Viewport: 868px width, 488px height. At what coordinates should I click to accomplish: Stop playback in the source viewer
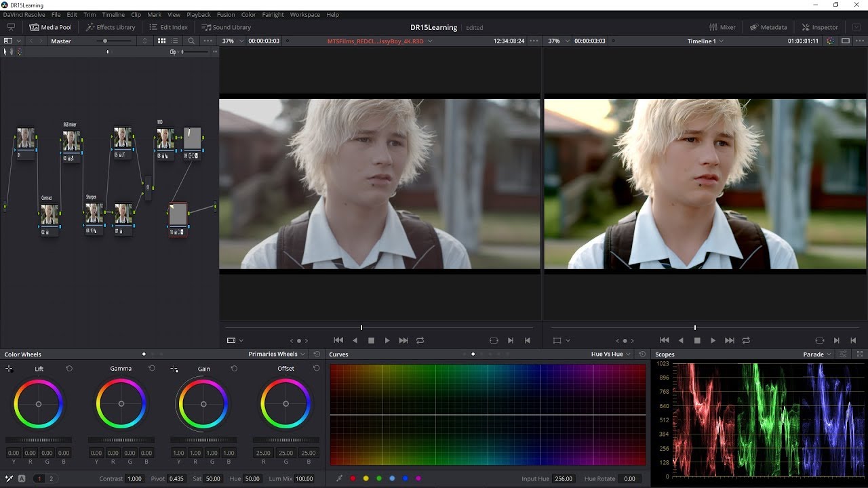[x=371, y=340]
